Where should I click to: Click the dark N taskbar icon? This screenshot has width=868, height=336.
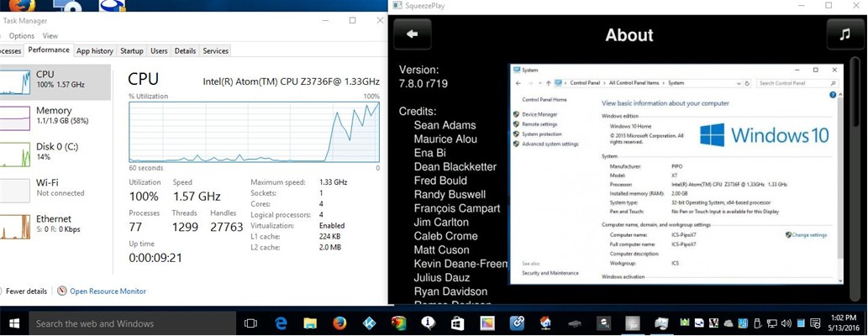pyautogui.click(x=602, y=323)
